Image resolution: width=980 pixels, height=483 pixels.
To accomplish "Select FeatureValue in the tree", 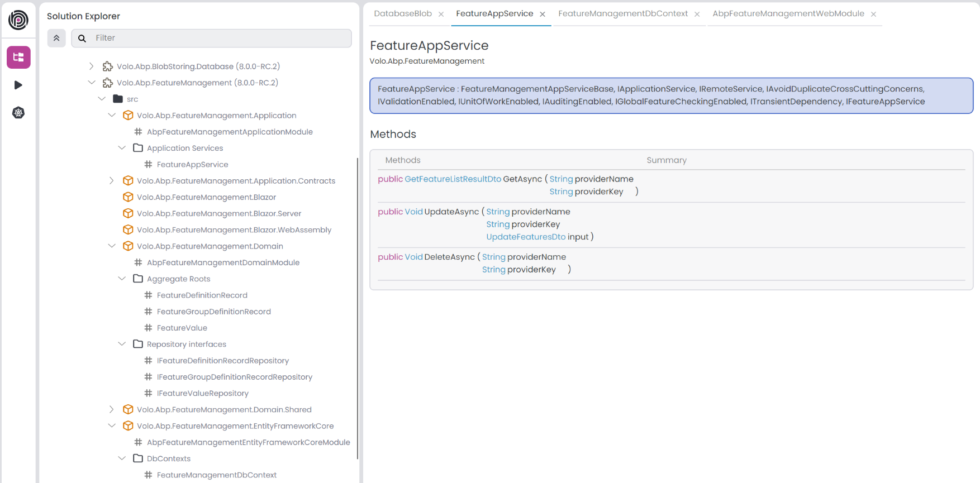I will [x=182, y=328].
